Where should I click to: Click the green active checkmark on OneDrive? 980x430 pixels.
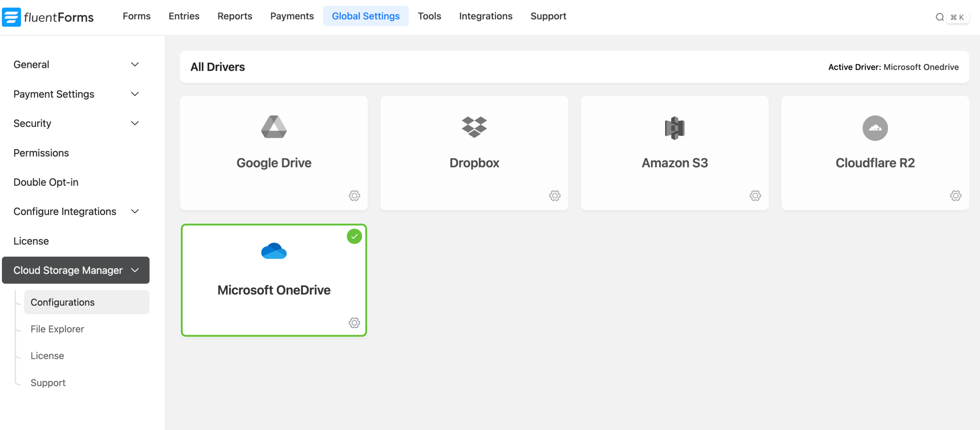354,236
